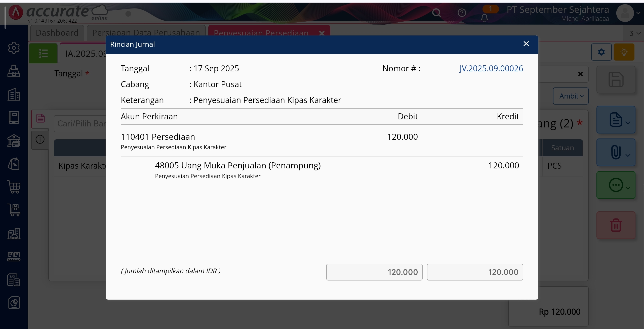Open the notifications bell icon
This screenshot has width=644, height=329.
click(484, 18)
